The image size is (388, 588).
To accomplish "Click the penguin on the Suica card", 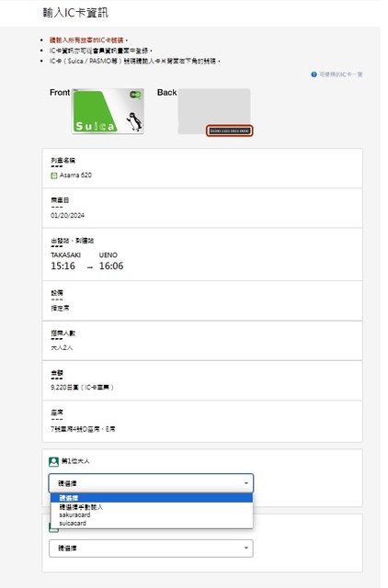I will (135, 121).
